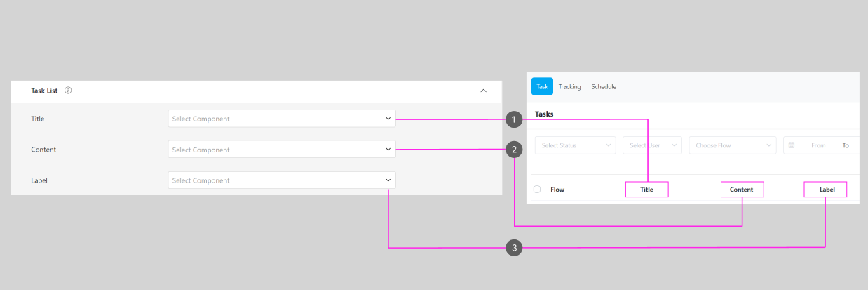The height and width of the screenshot is (290, 868).
Task: Open the Select Status filter dropdown
Action: pyautogui.click(x=575, y=145)
